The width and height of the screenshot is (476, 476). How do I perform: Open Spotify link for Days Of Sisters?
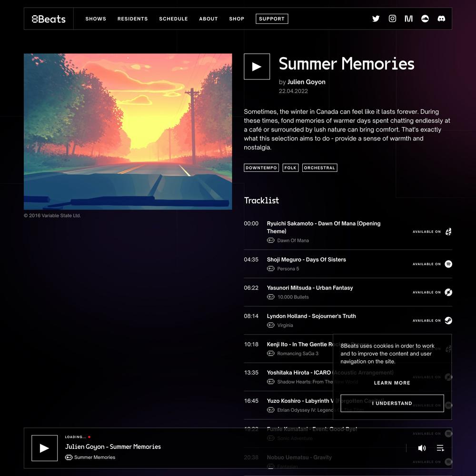(448, 264)
